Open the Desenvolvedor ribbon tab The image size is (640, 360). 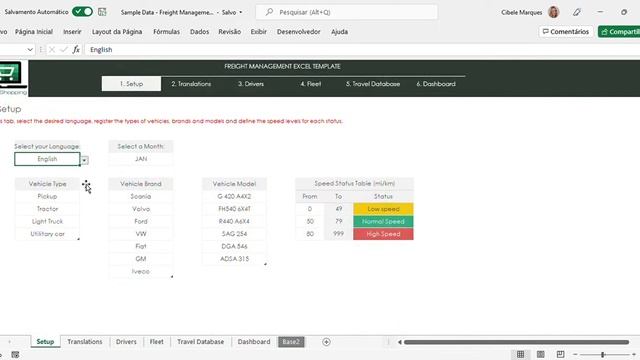(298, 31)
